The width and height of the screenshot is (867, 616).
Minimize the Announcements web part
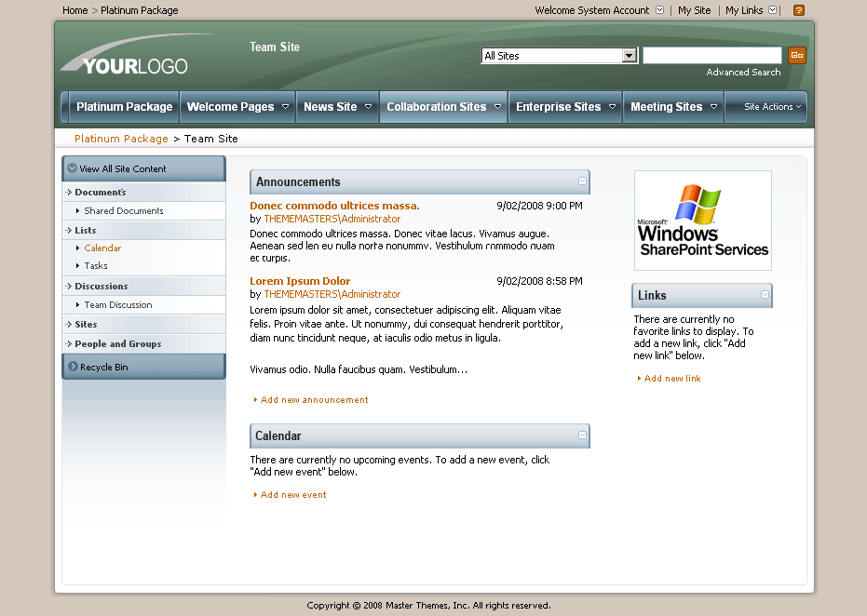point(582,181)
